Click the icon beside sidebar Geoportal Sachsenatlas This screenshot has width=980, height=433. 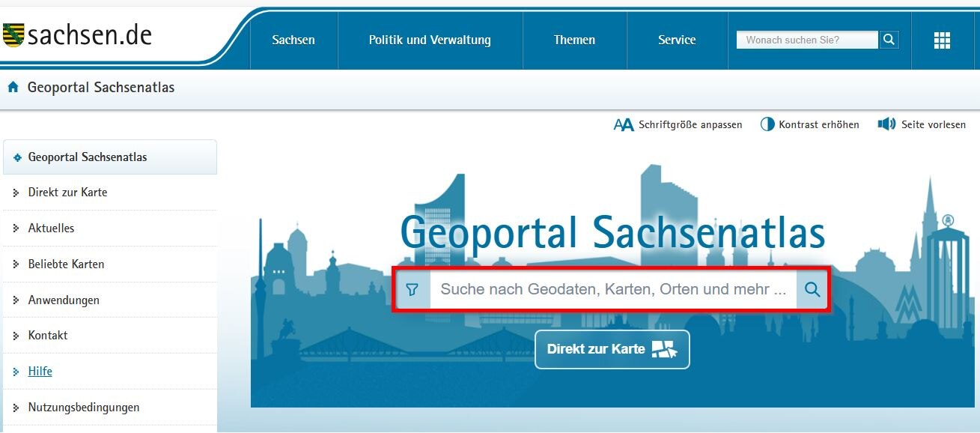(x=17, y=157)
